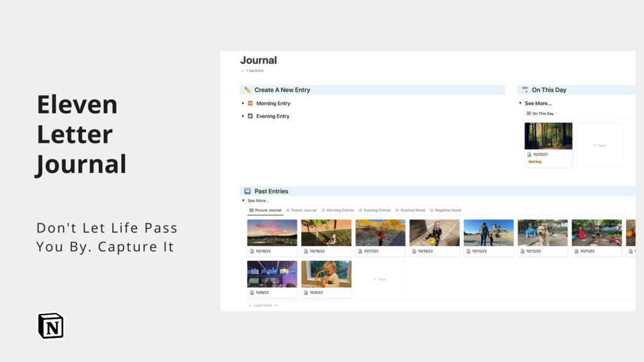Switch to the Positive Mood tab

click(410, 210)
